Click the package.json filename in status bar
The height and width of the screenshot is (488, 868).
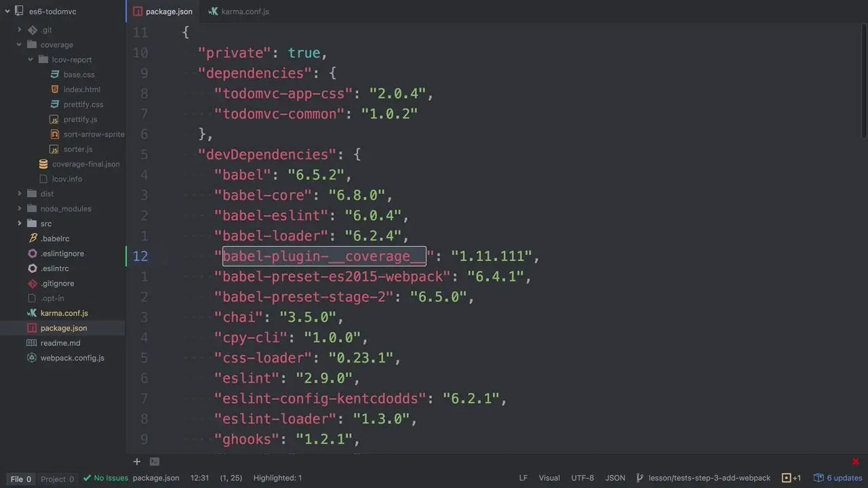tap(156, 478)
